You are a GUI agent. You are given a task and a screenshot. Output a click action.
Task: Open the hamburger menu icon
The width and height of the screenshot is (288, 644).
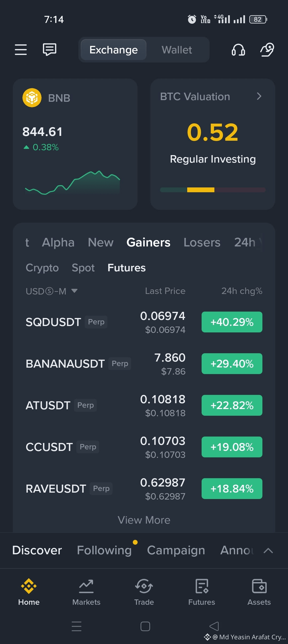click(x=21, y=50)
